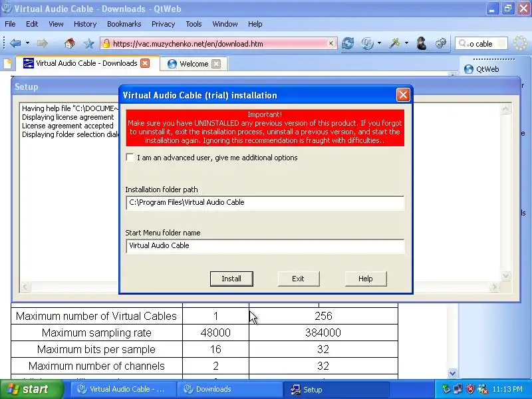This screenshot has width=532, height=399.
Task: Switch to Downloads taskbar button
Action: click(231, 389)
